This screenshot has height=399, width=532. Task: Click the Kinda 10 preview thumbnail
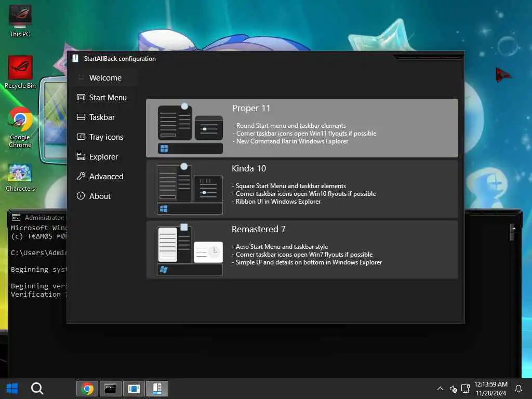click(190, 189)
